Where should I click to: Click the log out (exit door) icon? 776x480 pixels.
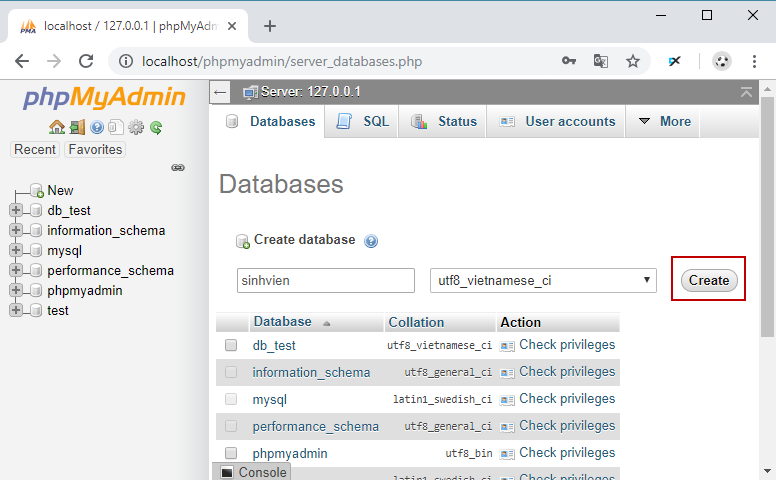click(x=77, y=128)
